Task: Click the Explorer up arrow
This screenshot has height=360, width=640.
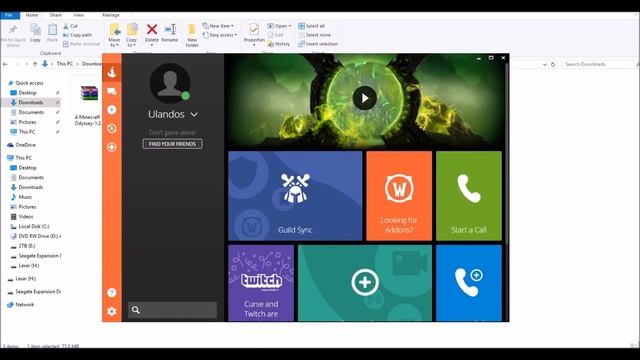Action: point(35,64)
